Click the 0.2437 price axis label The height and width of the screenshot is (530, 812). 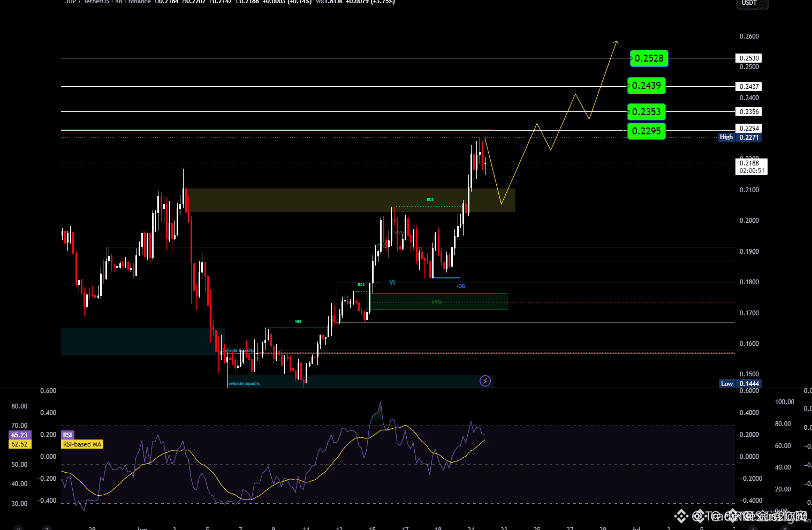[x=749, y=86]
